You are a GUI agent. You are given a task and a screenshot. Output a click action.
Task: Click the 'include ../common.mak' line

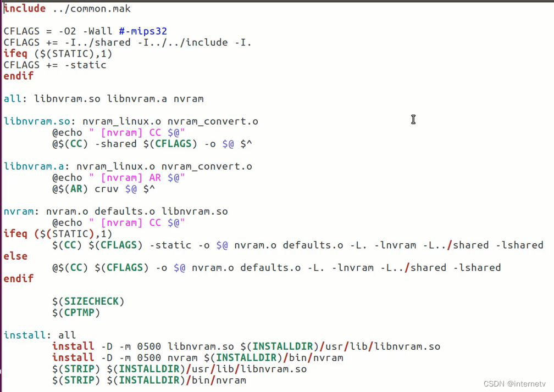(67, 8)
